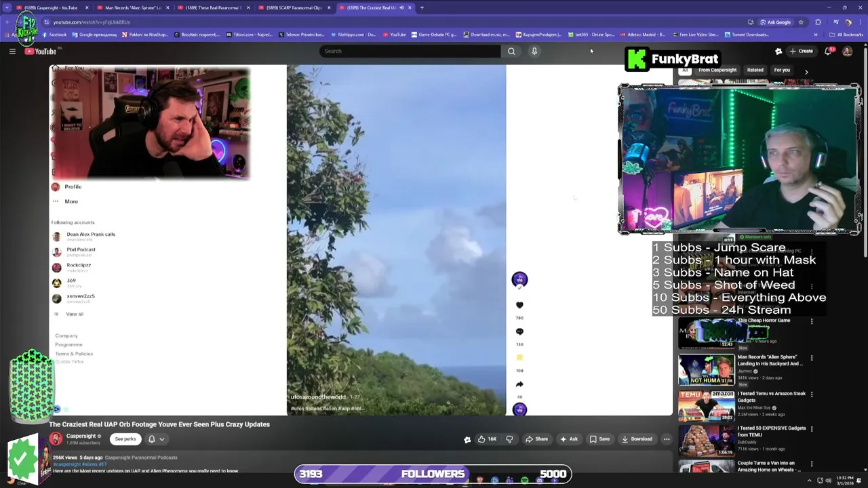Open I Tested 50 EXPENSIVE Gadgets thumbnail

click(706, 441)
